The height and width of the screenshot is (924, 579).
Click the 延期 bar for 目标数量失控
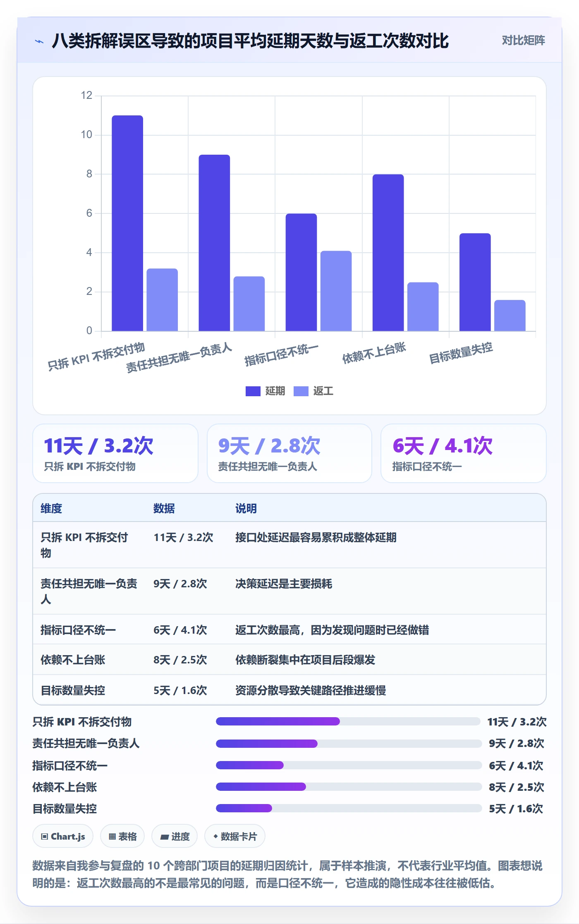475,282
